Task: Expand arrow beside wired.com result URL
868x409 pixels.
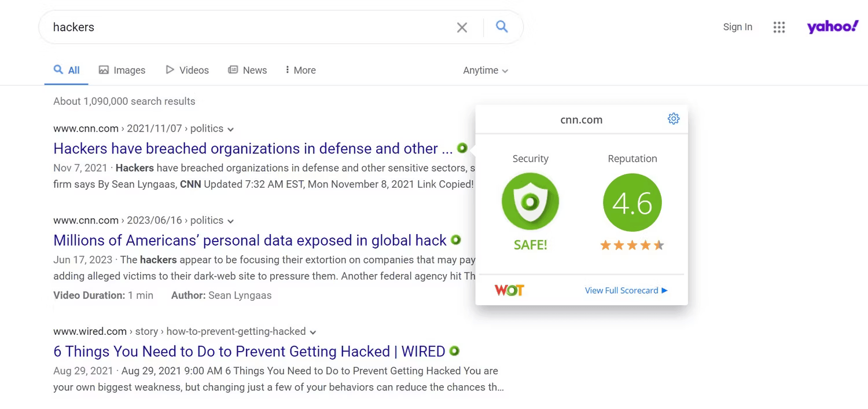Action: click(313, 332)
